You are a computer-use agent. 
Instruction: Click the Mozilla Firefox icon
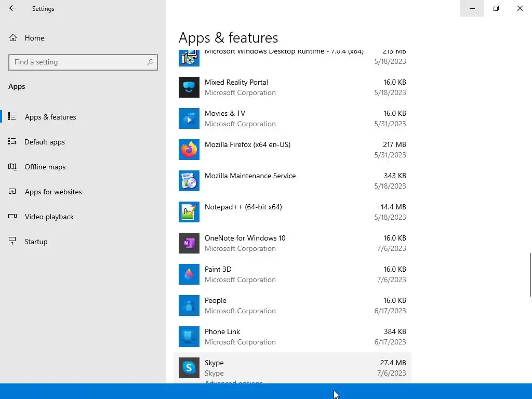(189, 150)
